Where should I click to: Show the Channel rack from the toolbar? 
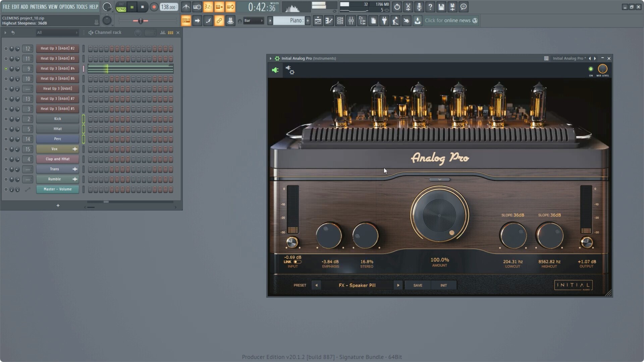click(340, 20)
